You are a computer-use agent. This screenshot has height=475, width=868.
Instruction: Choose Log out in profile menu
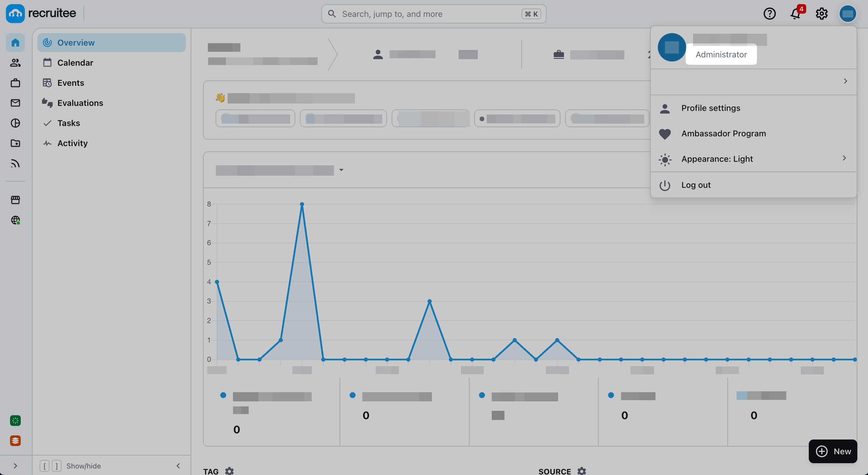click(695, 185)
